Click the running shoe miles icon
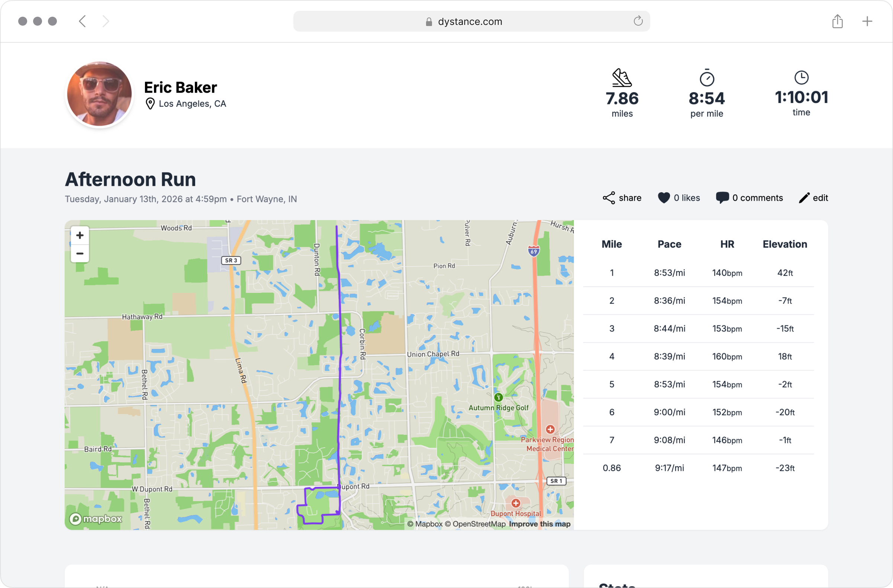The image size is (893, 588). (x=622, y=78)
